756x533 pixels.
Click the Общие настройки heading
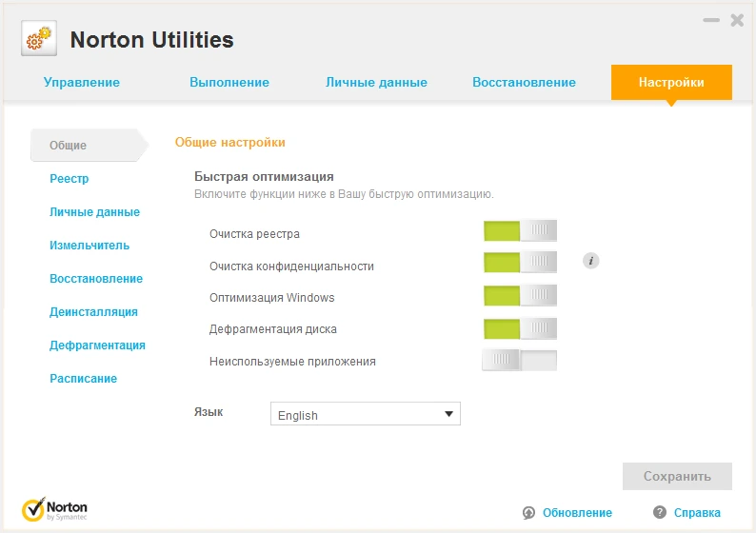[x=230, y=142]
